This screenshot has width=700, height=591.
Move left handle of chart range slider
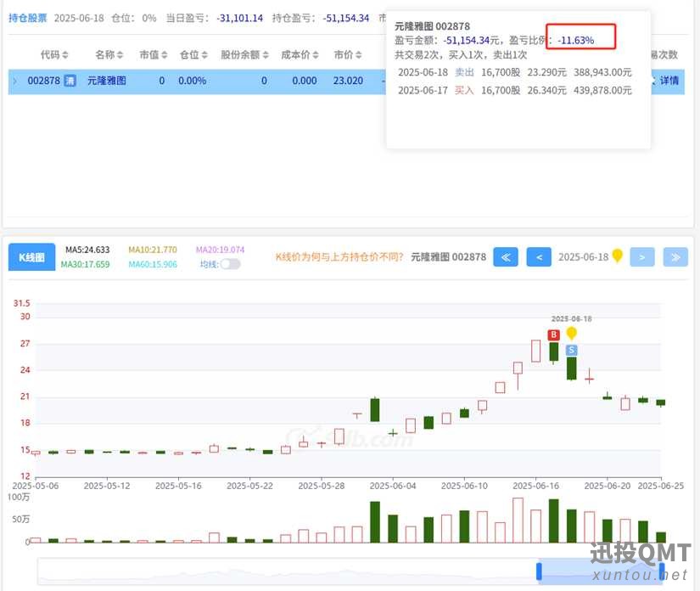(539, 571)
